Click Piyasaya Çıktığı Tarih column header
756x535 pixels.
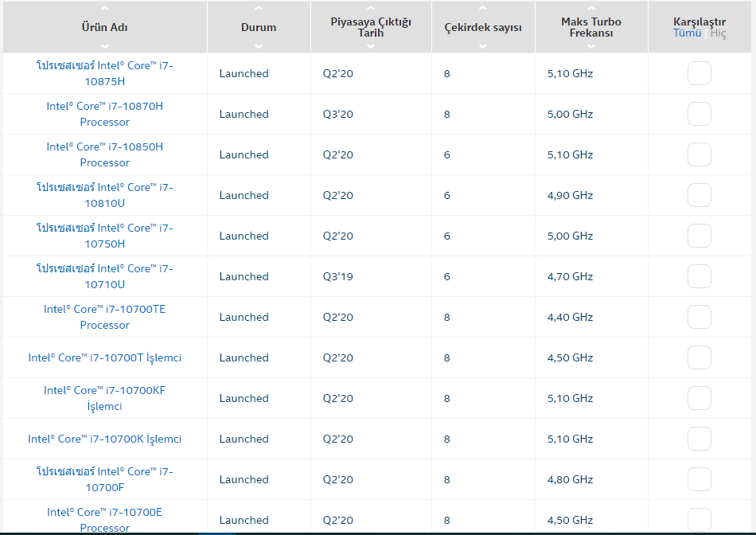coord(370,28)
